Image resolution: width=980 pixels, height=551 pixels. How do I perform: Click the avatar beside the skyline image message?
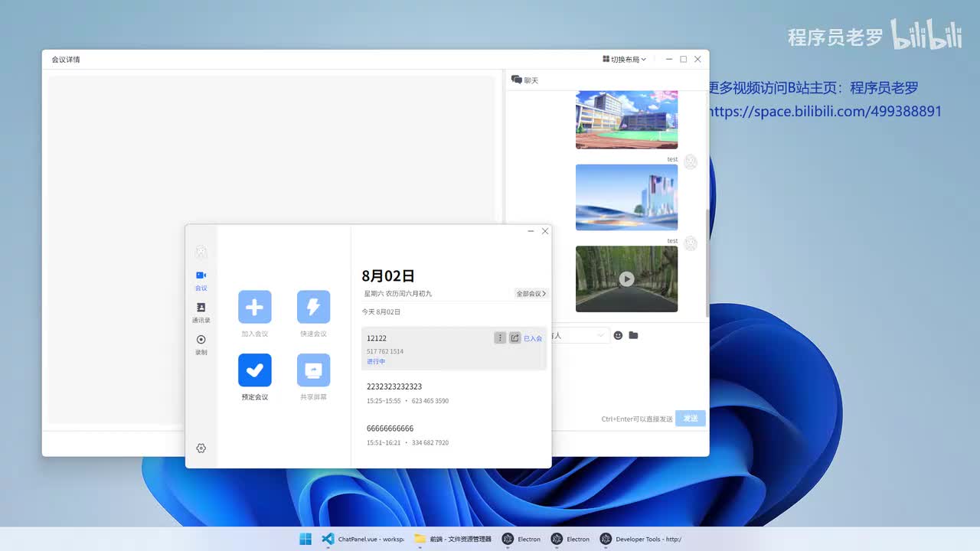691,161
